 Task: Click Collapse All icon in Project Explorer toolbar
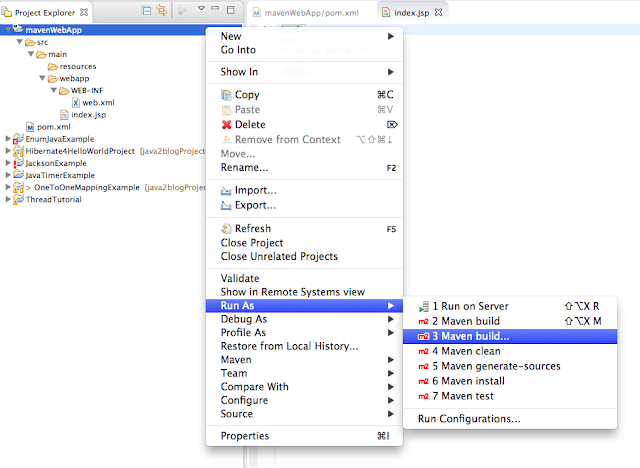tap(146, 11)
